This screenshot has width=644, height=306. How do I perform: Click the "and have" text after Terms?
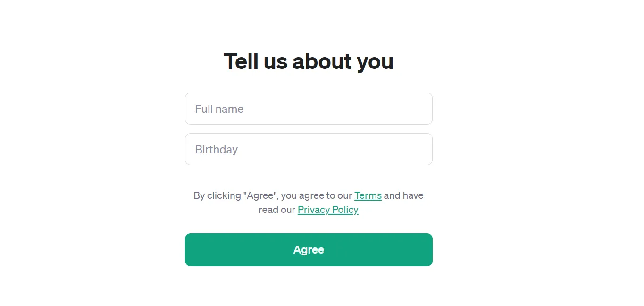coord(404,195)
